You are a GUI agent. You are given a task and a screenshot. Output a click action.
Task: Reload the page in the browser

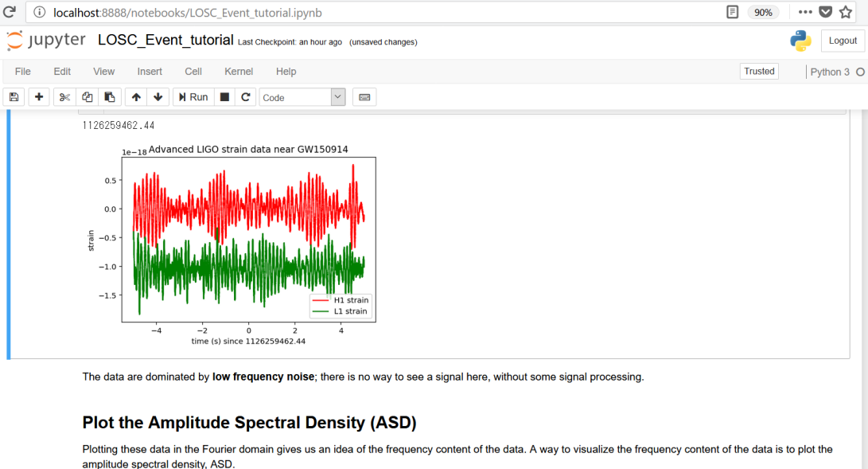(x=10, y=12)
